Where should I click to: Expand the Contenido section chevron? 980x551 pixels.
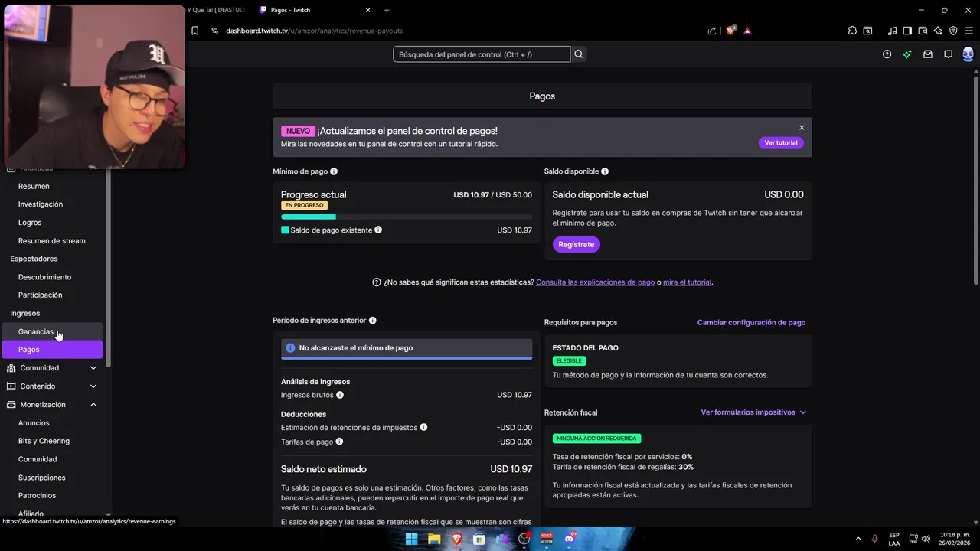coord(93,386)
